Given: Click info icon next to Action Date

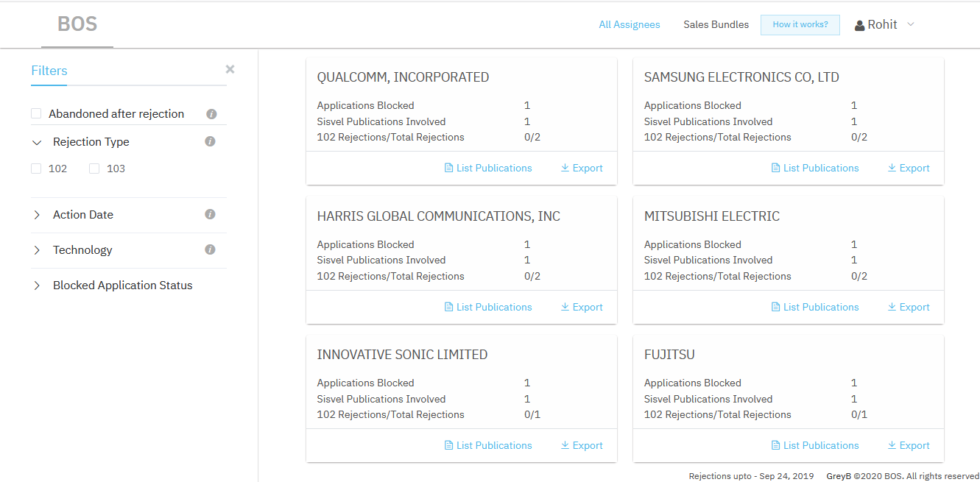Looking at the screenshot, I should 210,214.
